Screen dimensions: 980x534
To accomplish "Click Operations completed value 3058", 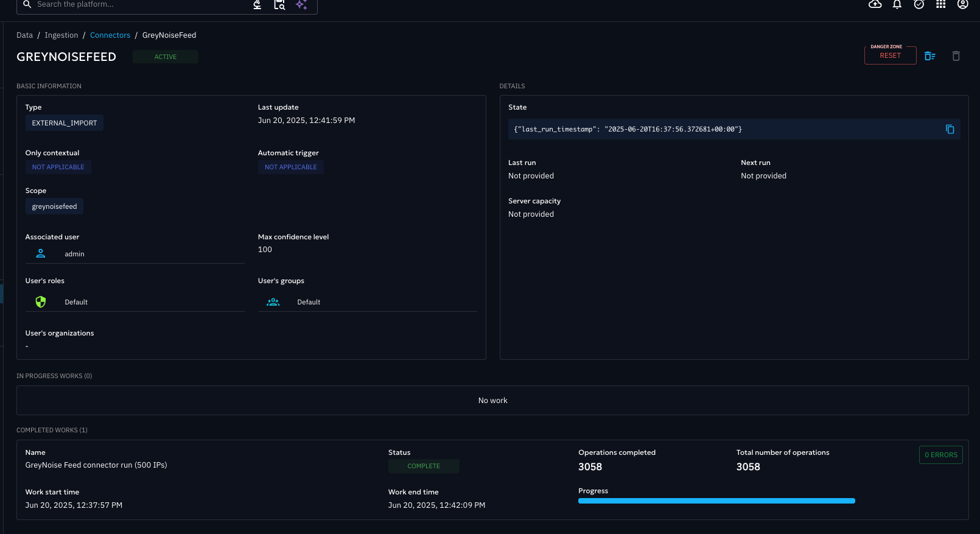I will click(x=590, y=467).
